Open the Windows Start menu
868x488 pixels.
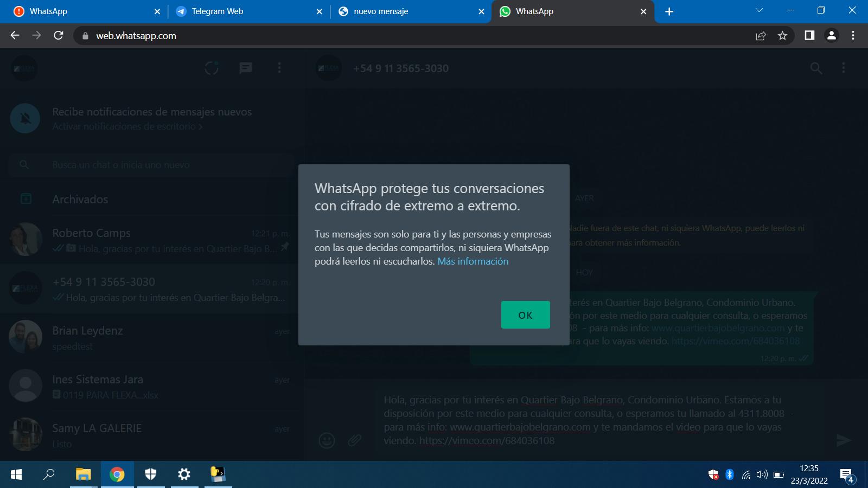[x=16, y=474]
